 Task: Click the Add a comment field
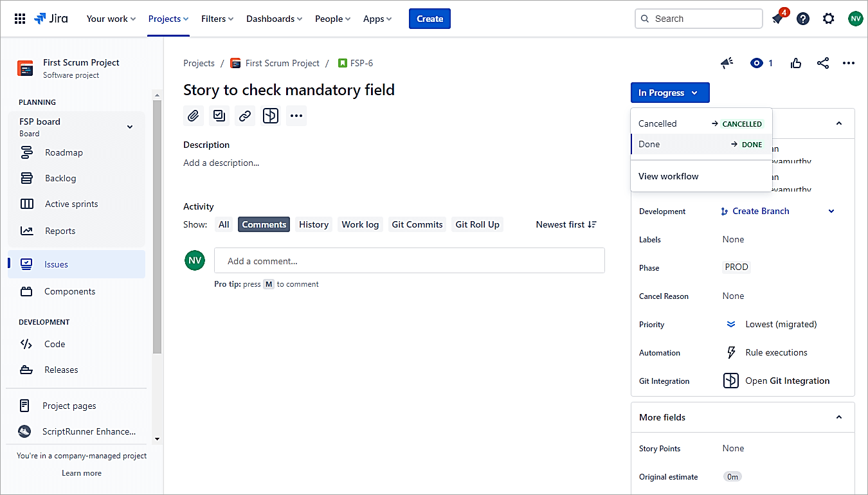point(409,261)
